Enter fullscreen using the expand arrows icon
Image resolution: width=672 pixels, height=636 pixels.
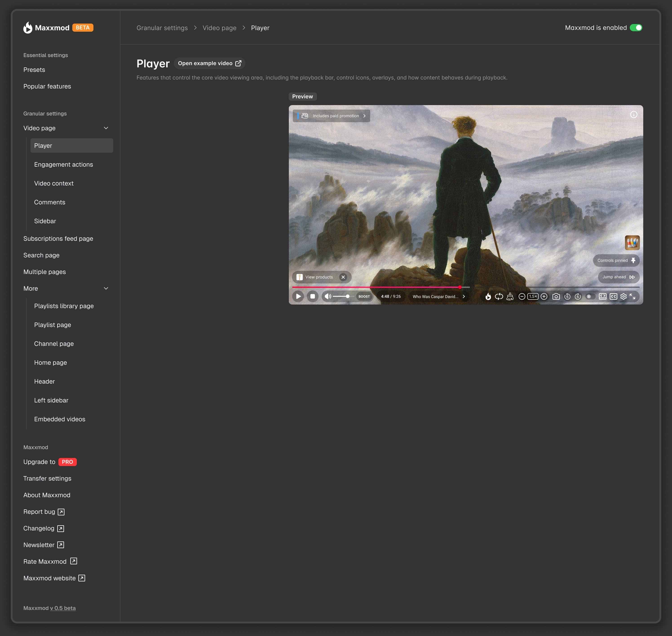coord(633,296)
